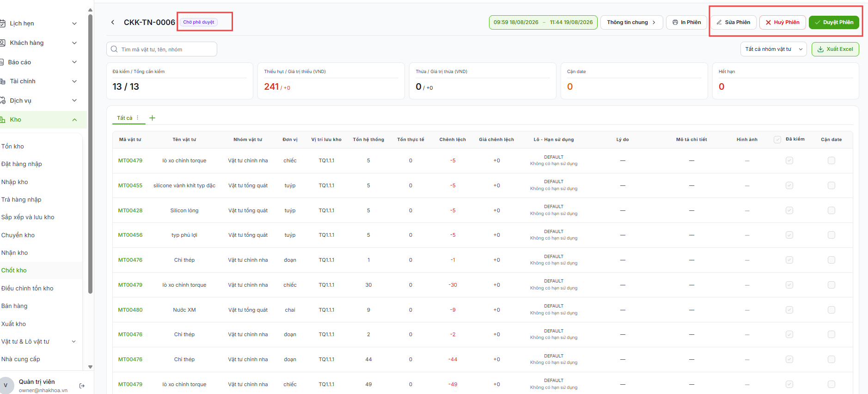Expand the Dịch vụ sidebar section
Viewport: 868px width, 394px height.
[74, 100]
